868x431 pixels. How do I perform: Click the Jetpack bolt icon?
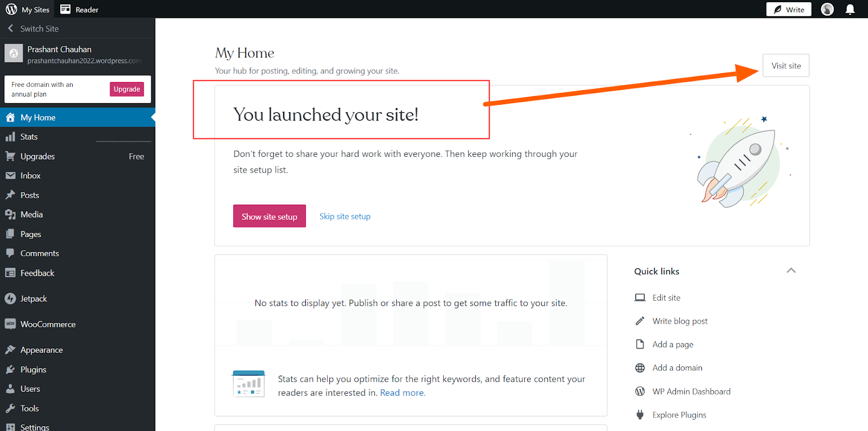(x=10, y=299)
